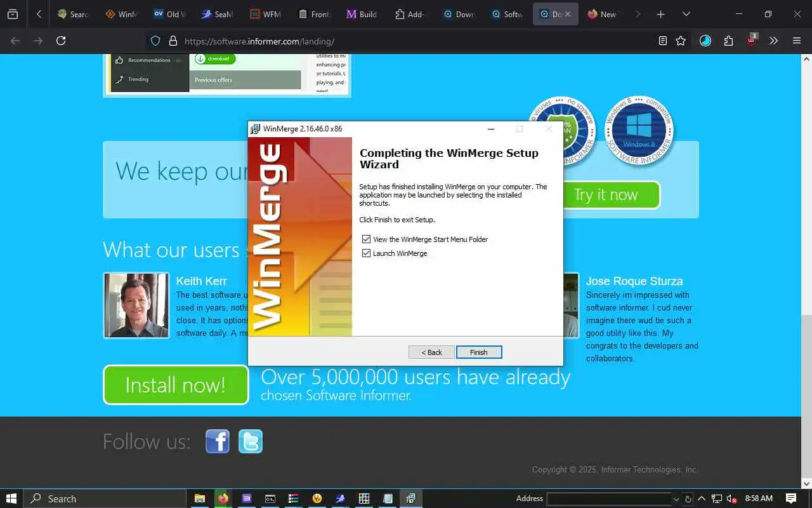Image resolution: width=812 pixels, height=508 pixels.
Task: Open the Windows Start menu
Action: pyautogui.click(x=11, y=498)
